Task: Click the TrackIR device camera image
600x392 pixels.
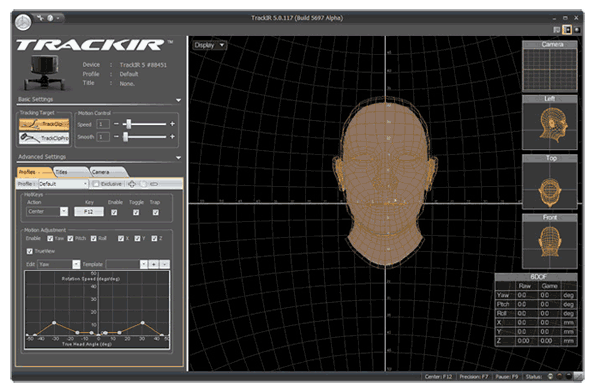Action: pos(44,72)
